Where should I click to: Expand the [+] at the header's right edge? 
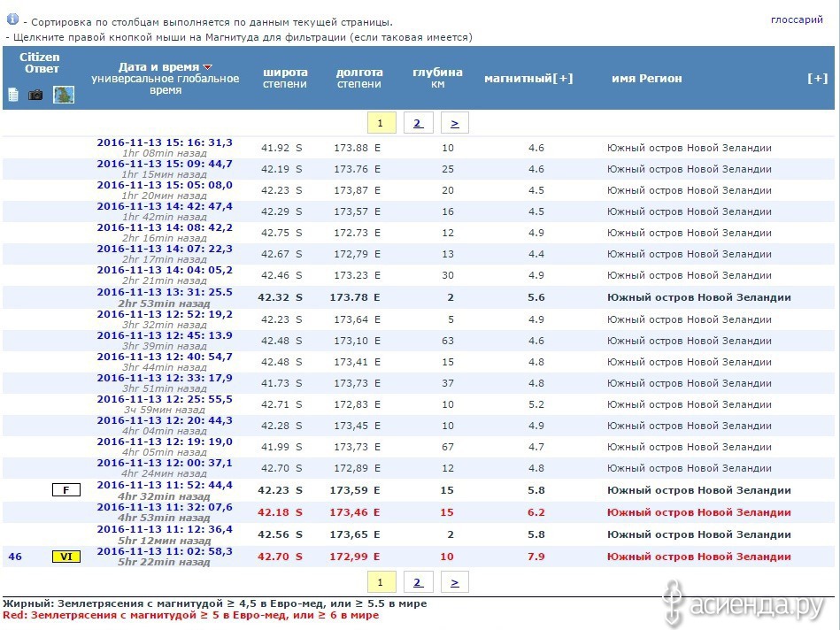[817, 78]
